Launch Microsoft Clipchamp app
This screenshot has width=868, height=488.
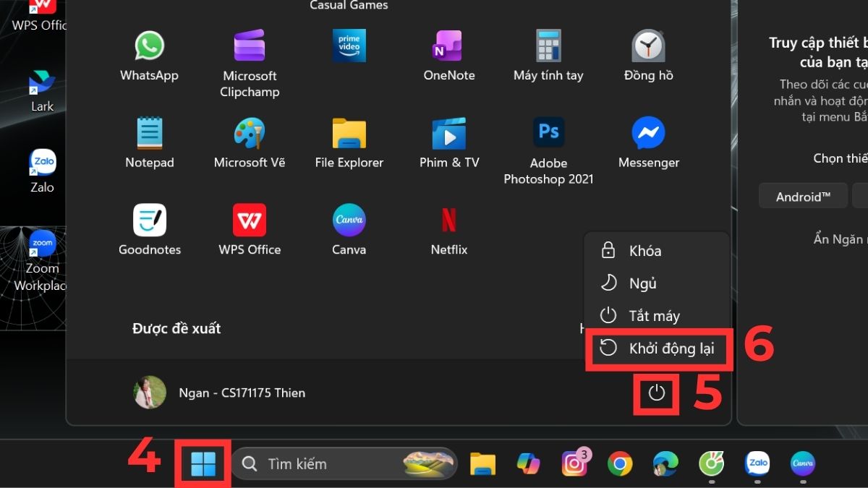pyautogui.click(x=250, y=64)
